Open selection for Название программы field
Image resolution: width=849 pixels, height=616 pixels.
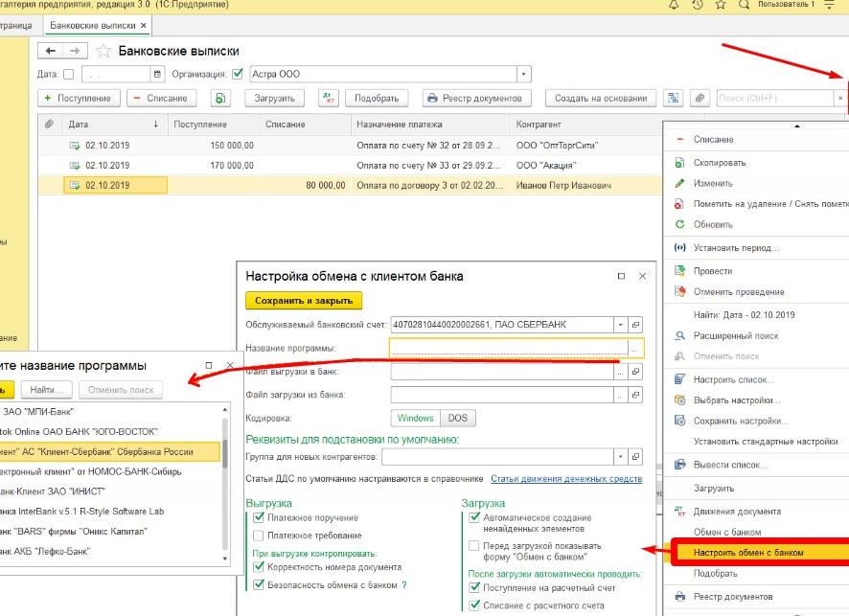pyautogui.click(x=635, y=349)
